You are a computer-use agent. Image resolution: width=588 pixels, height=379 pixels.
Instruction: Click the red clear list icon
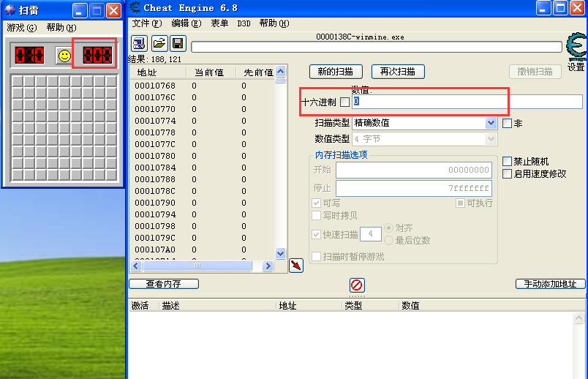(x=357, y=285)
